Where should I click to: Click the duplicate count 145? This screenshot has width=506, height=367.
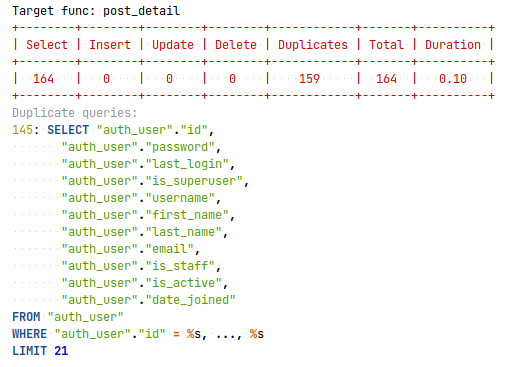pos(22,130)
